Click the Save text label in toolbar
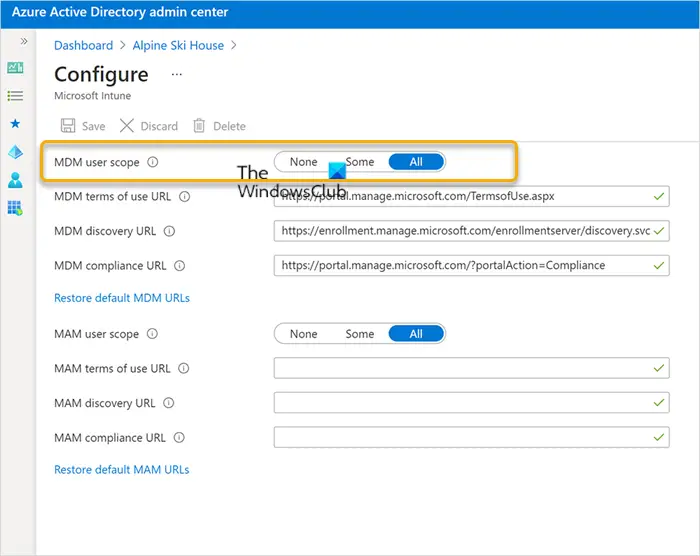This screenshot has height=556, width=700. point(94,126)
